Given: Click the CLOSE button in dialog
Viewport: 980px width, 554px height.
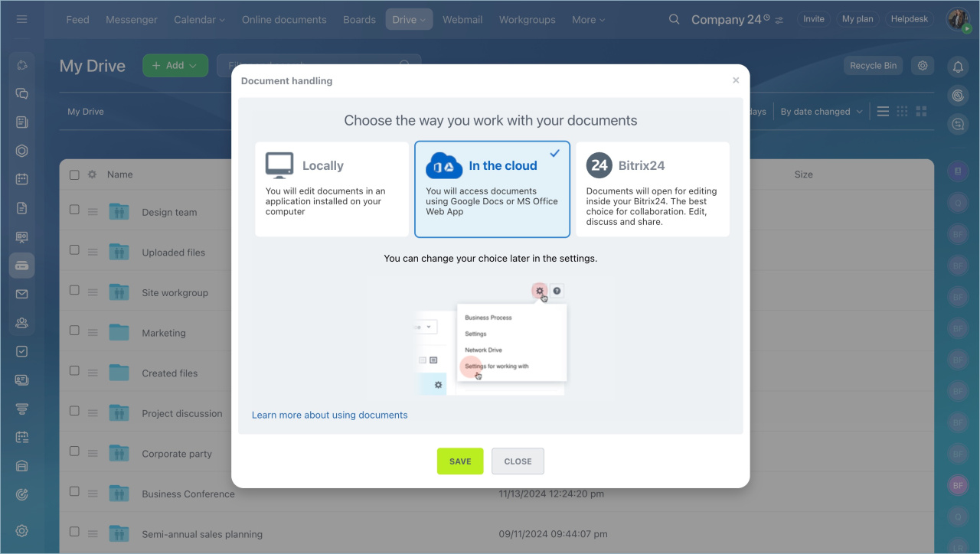Looking at the screenshot, I should pos(518,461).
